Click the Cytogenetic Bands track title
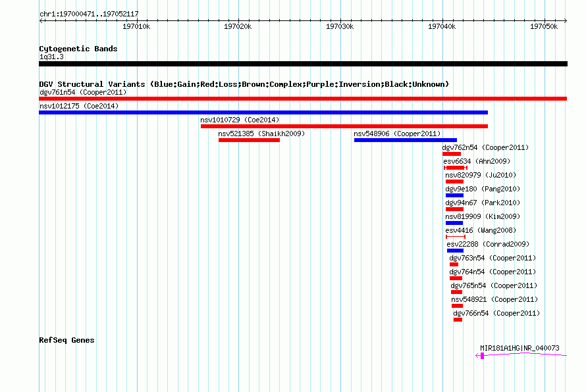Screen dimensions: 586x392 pyautogui.click(x=78, y=49)
